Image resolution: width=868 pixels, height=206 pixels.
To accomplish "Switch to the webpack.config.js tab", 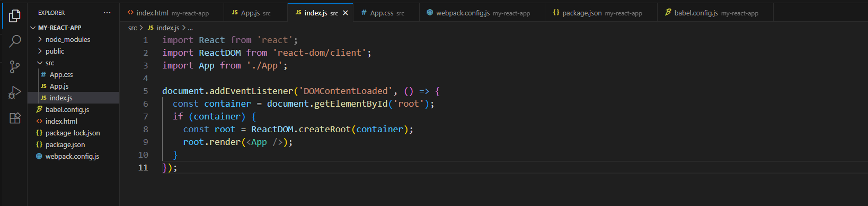I will [483, 13].
